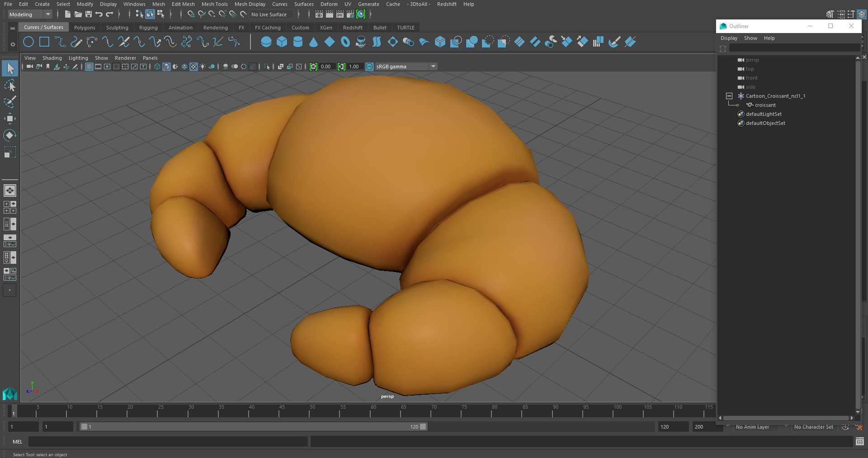868x458 pixels.
Task: Create a NURBS cylinder from the shelf
Action: pos(298,42)
